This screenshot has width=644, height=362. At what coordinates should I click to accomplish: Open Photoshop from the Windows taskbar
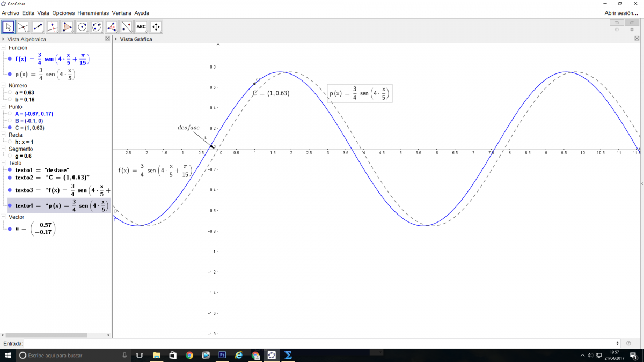pos(222,355)
